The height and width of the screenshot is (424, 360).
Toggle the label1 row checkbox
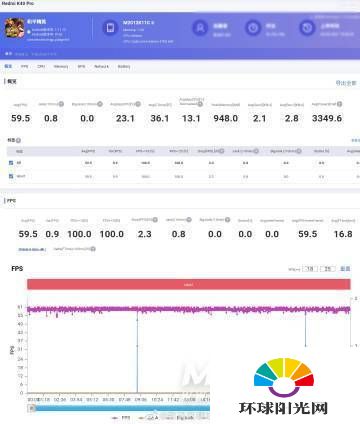pos(11,176)
